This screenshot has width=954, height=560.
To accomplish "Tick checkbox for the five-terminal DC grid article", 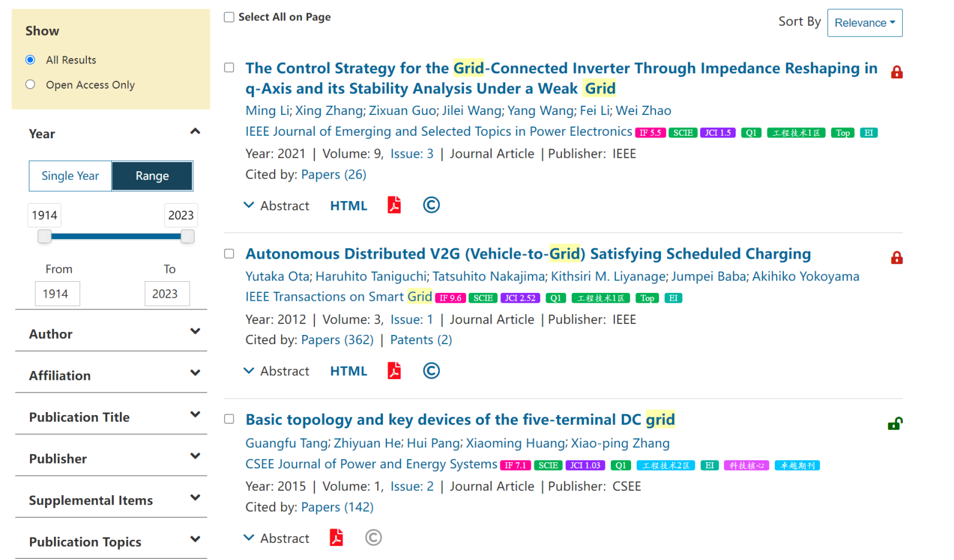I will pyautogui.click(x=229, y=419).
